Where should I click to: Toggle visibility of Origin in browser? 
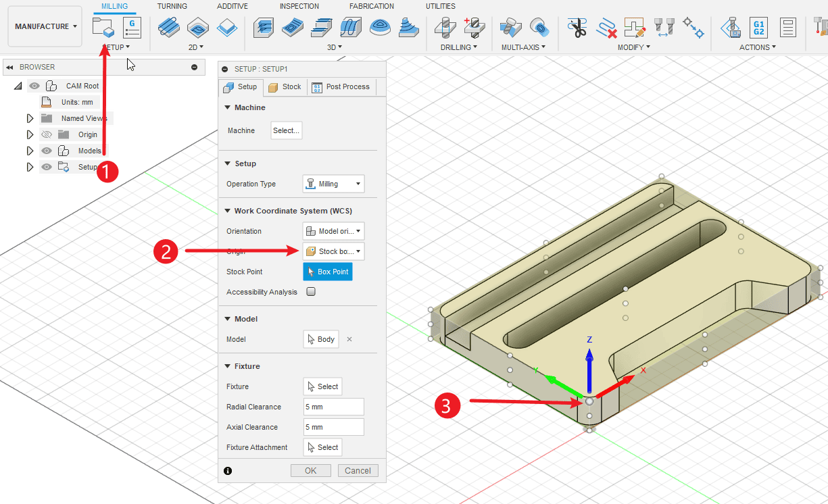tap(47, 134)
